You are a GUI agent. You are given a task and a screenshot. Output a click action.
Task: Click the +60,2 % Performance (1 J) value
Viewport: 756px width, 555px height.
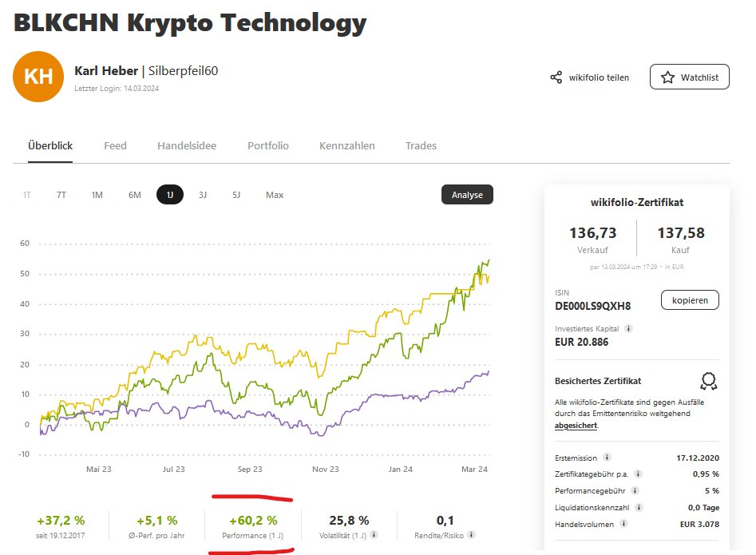click(253, 521)
